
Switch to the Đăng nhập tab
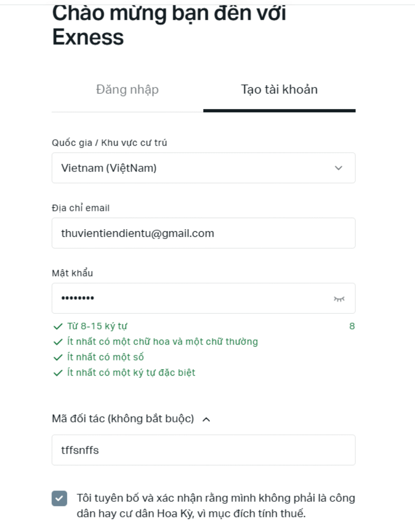[x=127, y=90]
